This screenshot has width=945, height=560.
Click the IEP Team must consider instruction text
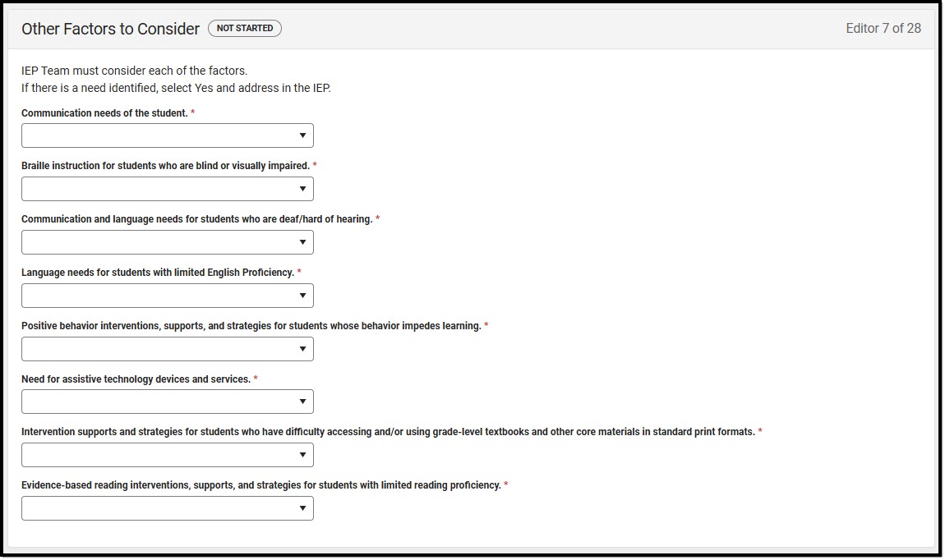pyautogui.click(x=135, y=71)
